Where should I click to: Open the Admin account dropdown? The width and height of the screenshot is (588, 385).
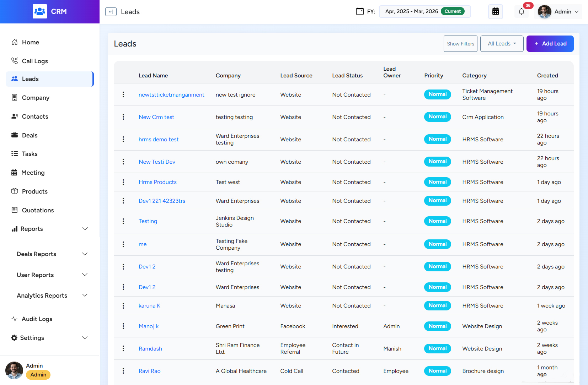coord(558,11)
